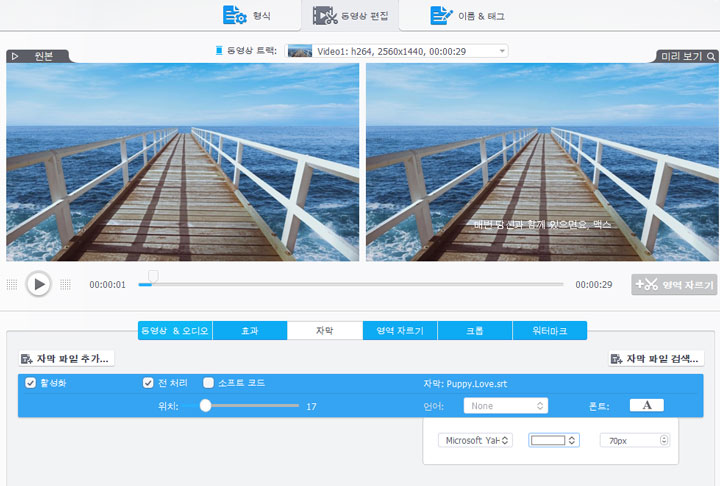
Task: Click the video edit film-scissors icon
Action: point(325,16)
